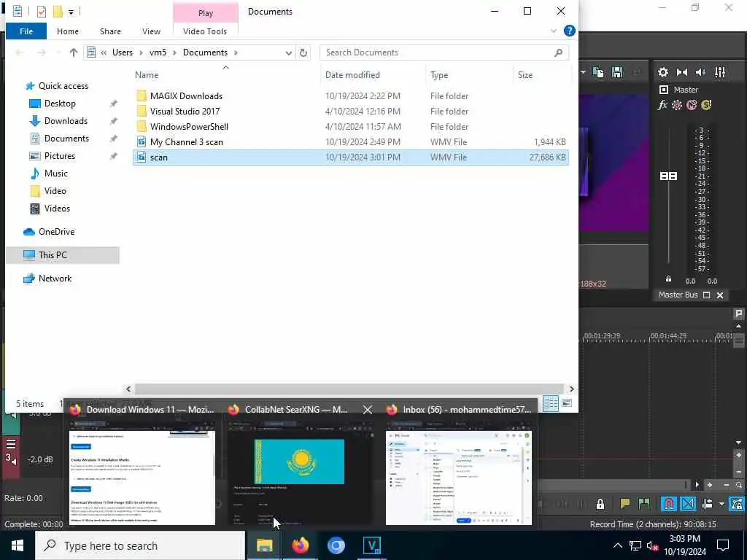Viewport: 747px width, 560px height.
Task: Open CollabNet SearXNG Firefox preview
Action: pos(300,464)
